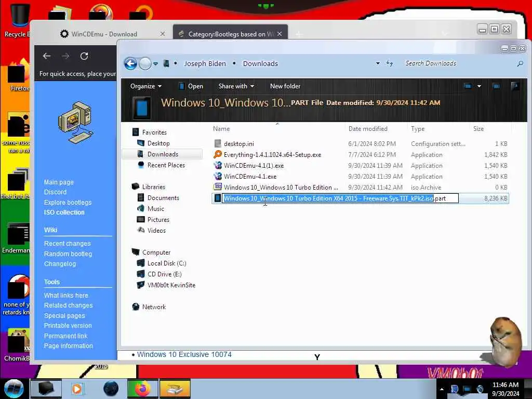The image size is (532, 399).
Task: Click Network in the navigation pane
Action: [x=154, y=307]
